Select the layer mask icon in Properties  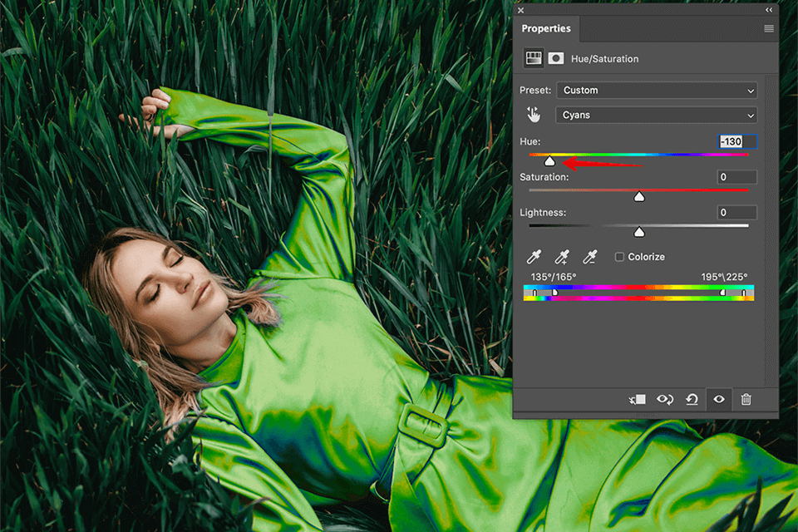(556, 58)
